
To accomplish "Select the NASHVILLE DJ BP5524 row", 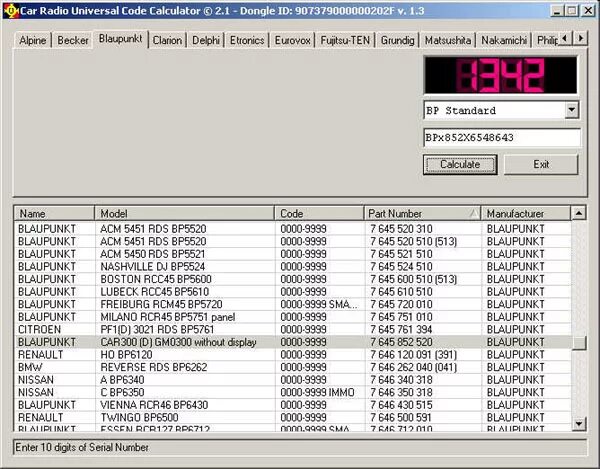I will coord(293,266).
